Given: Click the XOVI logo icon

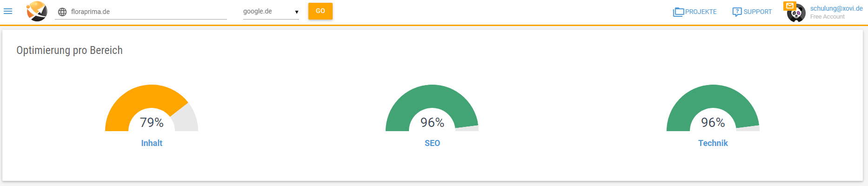Looking at the screenshot, I should point(37,11).
